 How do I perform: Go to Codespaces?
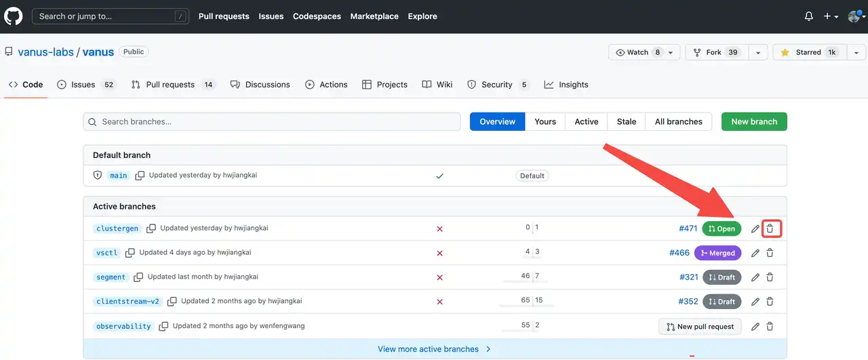(x=317, y=16)
